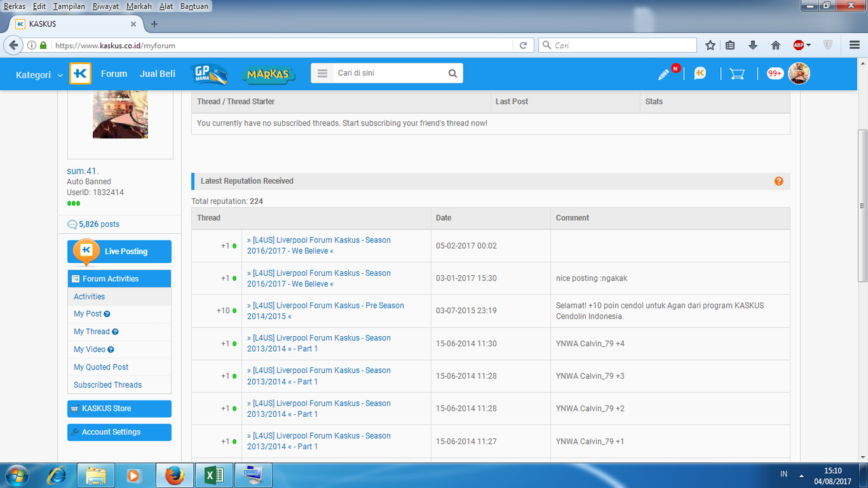Open the Riwayat menu
Screen dimensions: 868x488
(x=105, y=6)
